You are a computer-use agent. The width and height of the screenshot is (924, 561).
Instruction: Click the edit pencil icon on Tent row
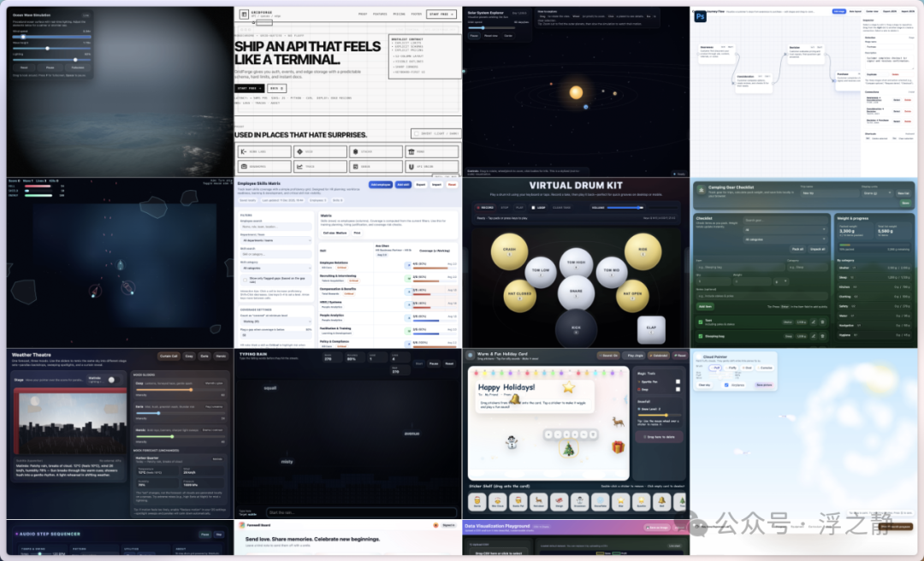814,322
